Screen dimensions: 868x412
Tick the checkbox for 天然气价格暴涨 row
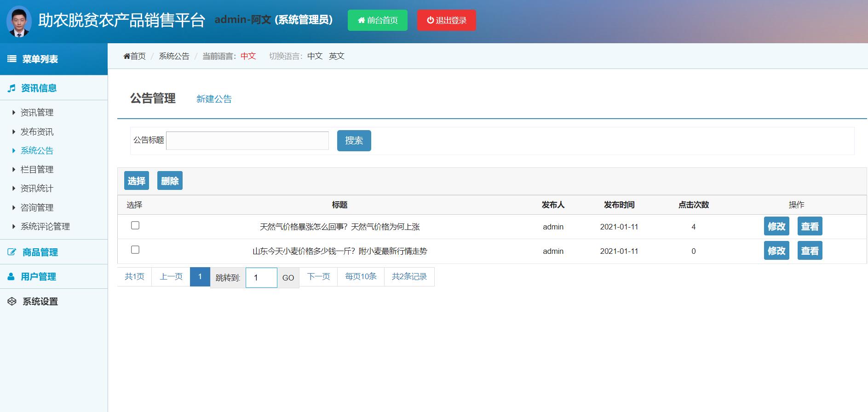point(135,225)
